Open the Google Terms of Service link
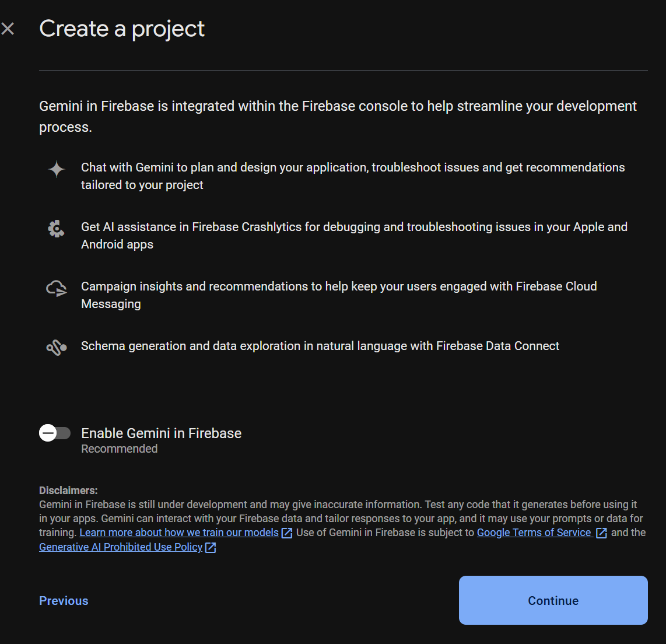The width and height of the screenshot is (666, 644). tap(534, 533)
